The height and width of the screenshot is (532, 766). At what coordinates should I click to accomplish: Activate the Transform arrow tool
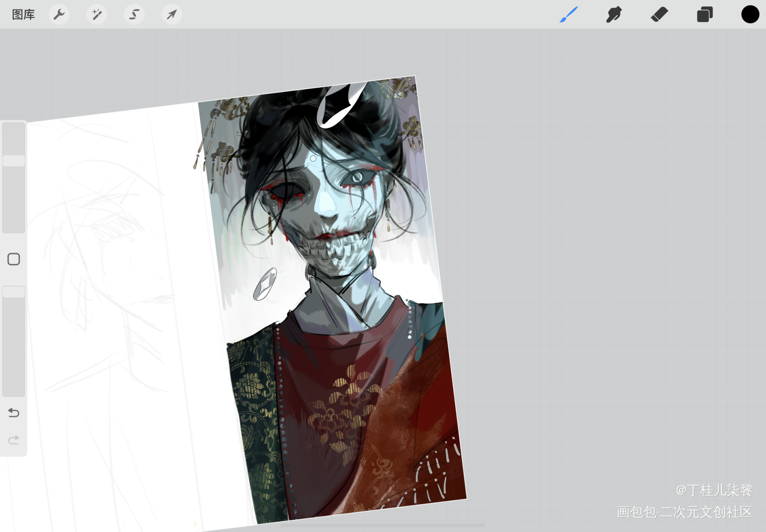click(172, 15)
